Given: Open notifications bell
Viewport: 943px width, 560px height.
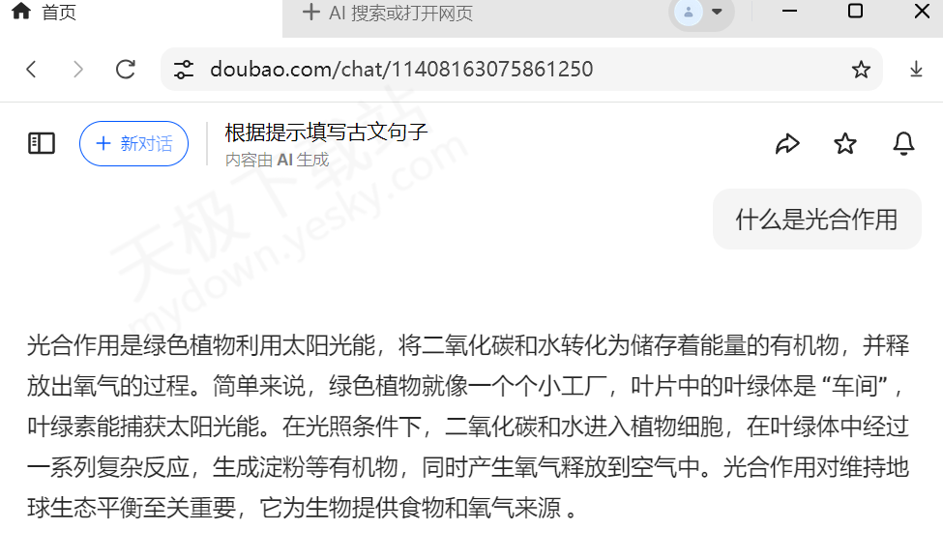Looking at the screenshot, I should (x=903, y=143).
